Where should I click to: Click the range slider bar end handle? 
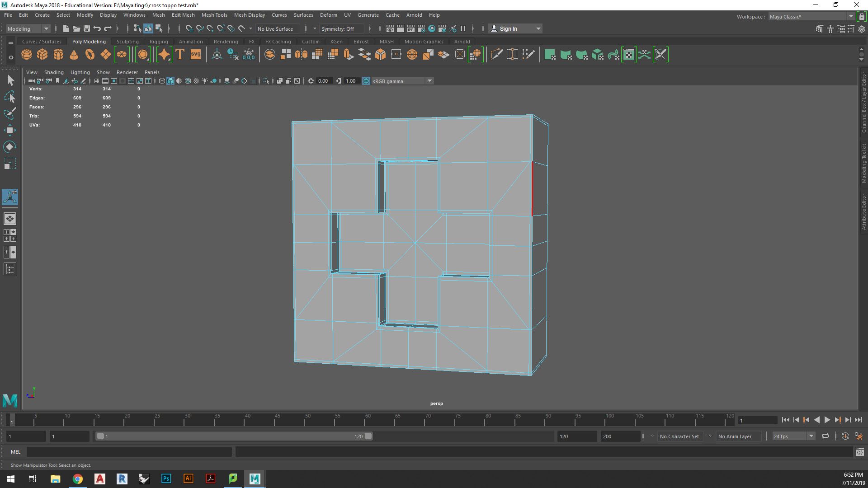click(368, 436)
